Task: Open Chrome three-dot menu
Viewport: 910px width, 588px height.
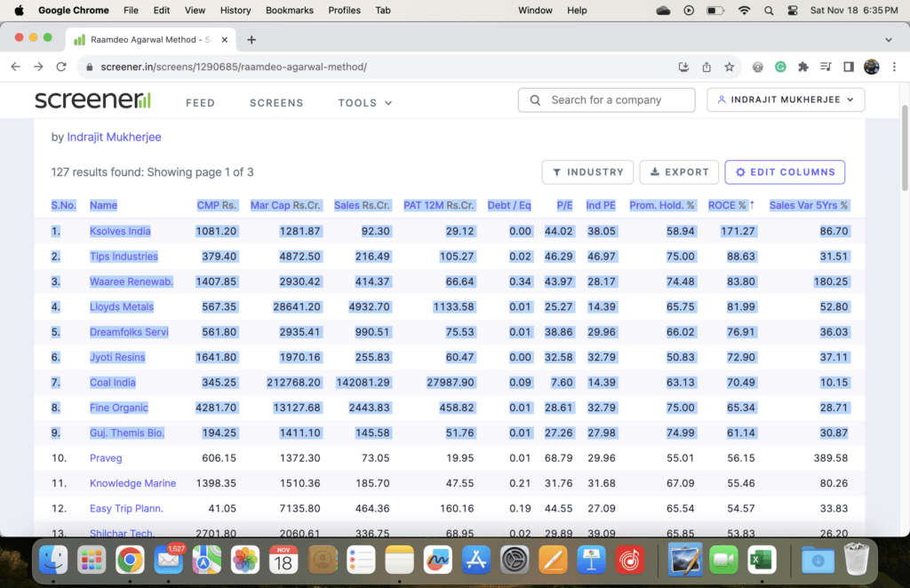Action: 894,67
